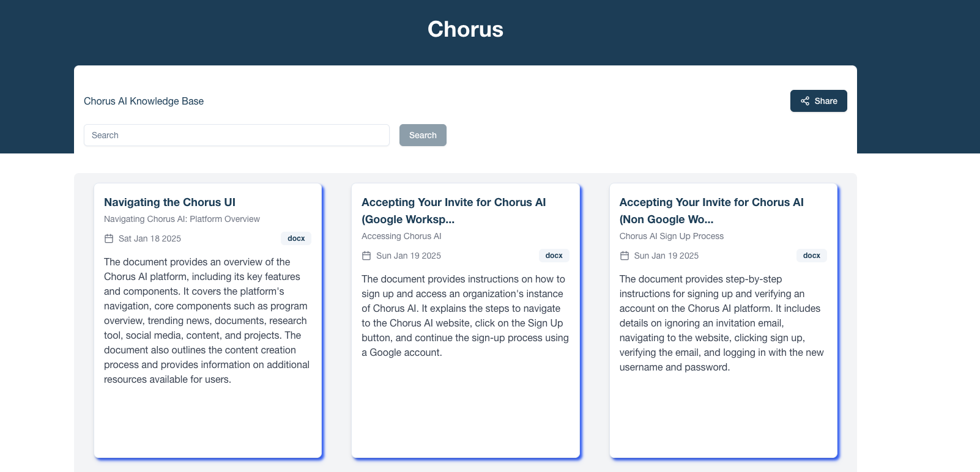Image resolution: width=980 pixels, height=472 pixels.
Task: Open the Navigating the Chorus UI document title
Action: tap(169, 202)
